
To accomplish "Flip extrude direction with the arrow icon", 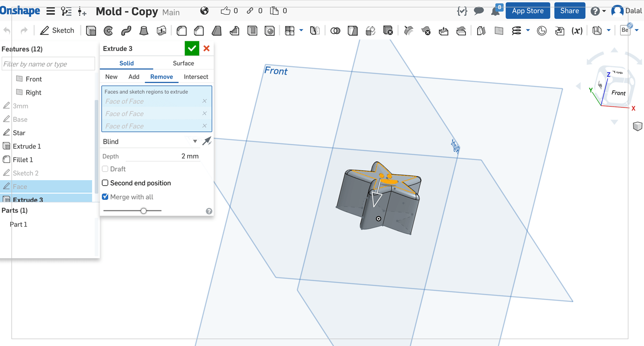I will click(207, 141).
